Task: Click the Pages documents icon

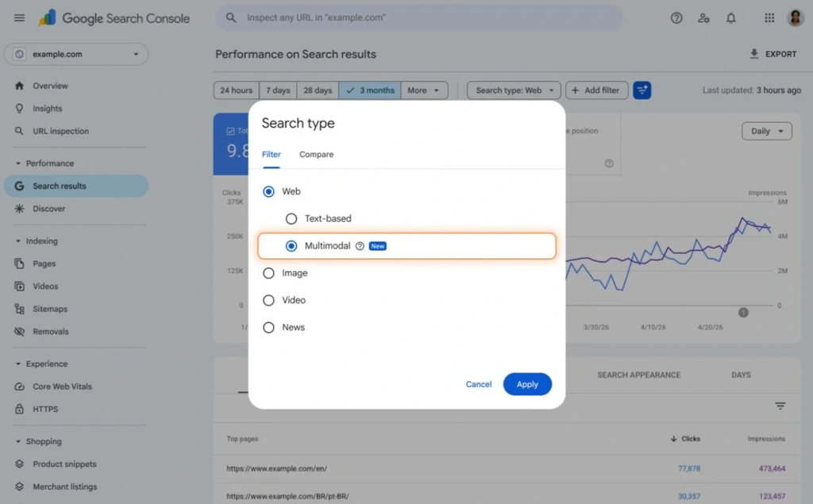Action: (x=19, y=264)
